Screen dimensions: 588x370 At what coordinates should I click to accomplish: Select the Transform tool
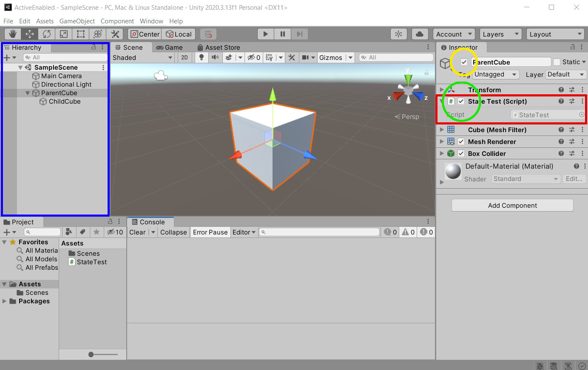tap(98, 34)
